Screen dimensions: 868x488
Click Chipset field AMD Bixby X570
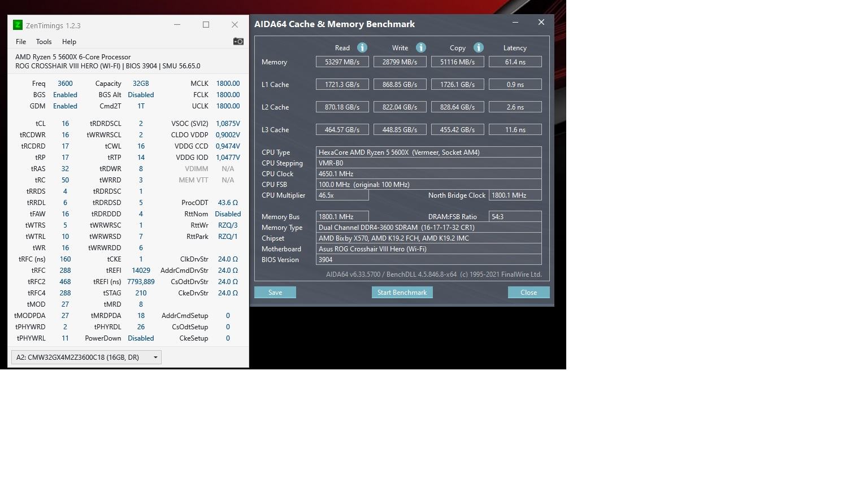[429, 238]
